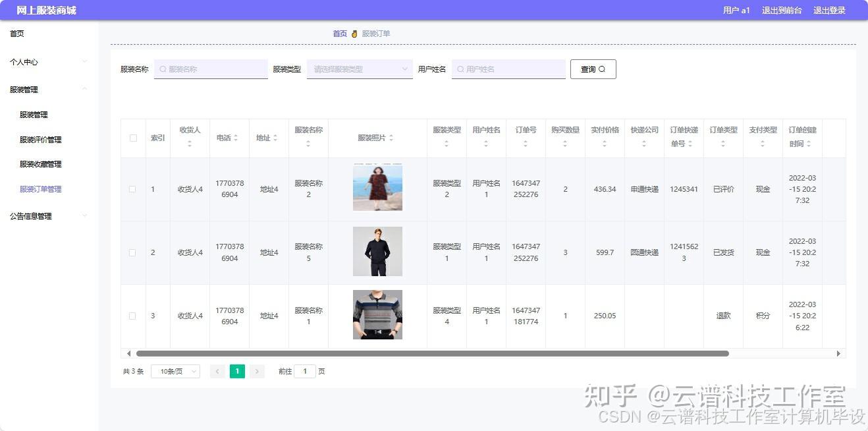Click 退出到前台 in the header
The width and height of the screenshot is (868, 431).
(782, 11)
